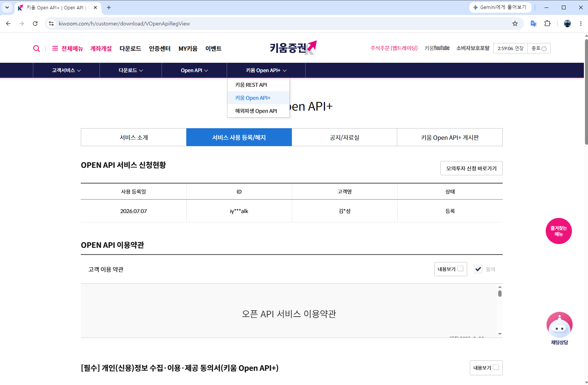This screenshot has height=385, width=588.
Task: Open the Chrome profile avatar
Action: pos(567,24)
